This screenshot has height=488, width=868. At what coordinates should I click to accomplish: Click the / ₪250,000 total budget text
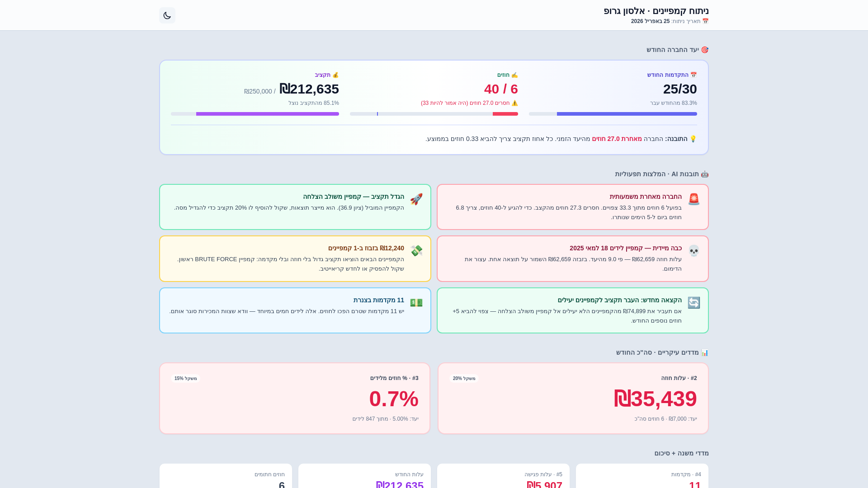pyautogui.click(x=260, y=91)
